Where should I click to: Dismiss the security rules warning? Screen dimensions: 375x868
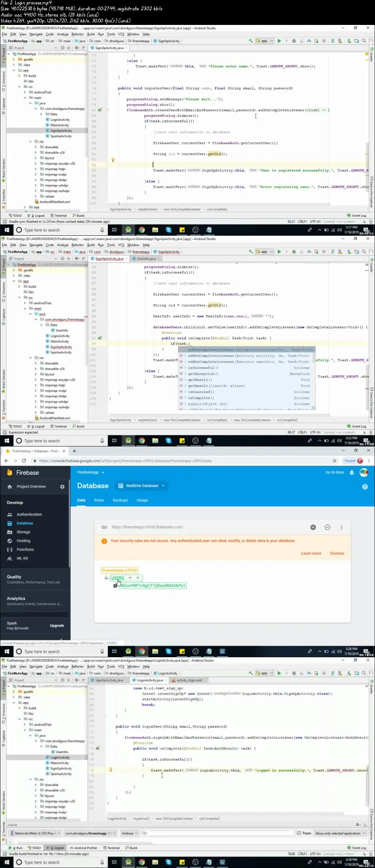[337, 553]
